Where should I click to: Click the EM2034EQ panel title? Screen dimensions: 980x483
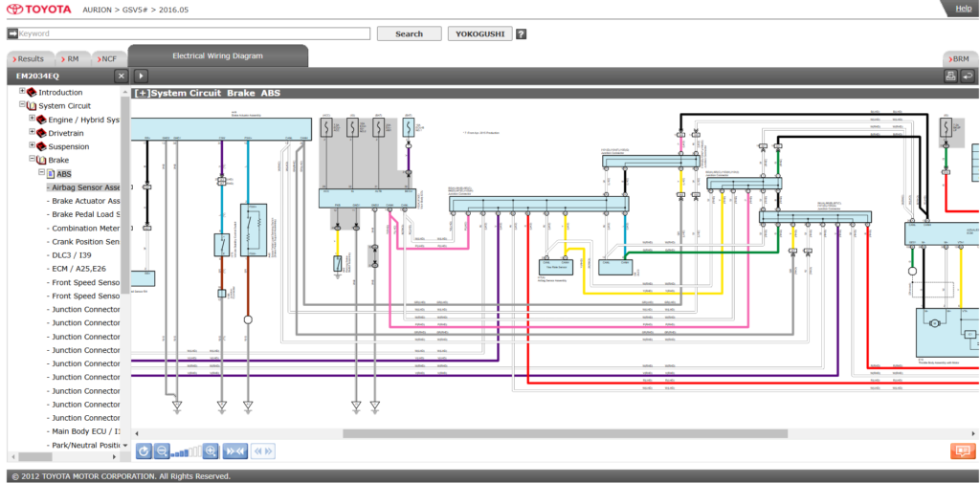pyautogui.click(x=37, y=77)
